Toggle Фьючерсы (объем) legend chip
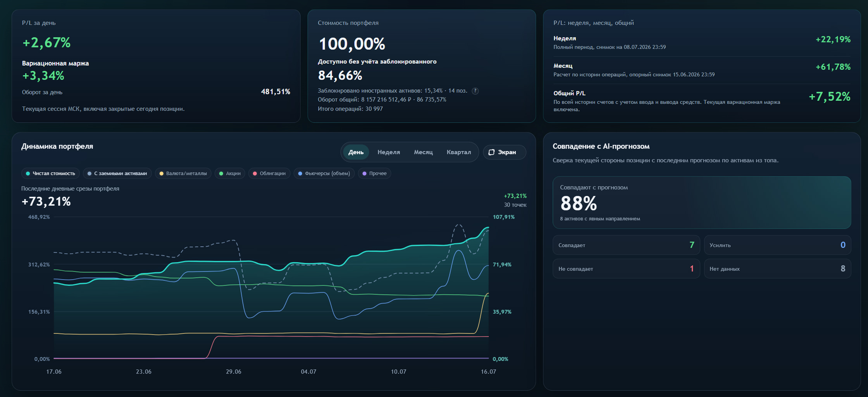The height and width of the screenshot is (397, 868). tap(324, 174)
